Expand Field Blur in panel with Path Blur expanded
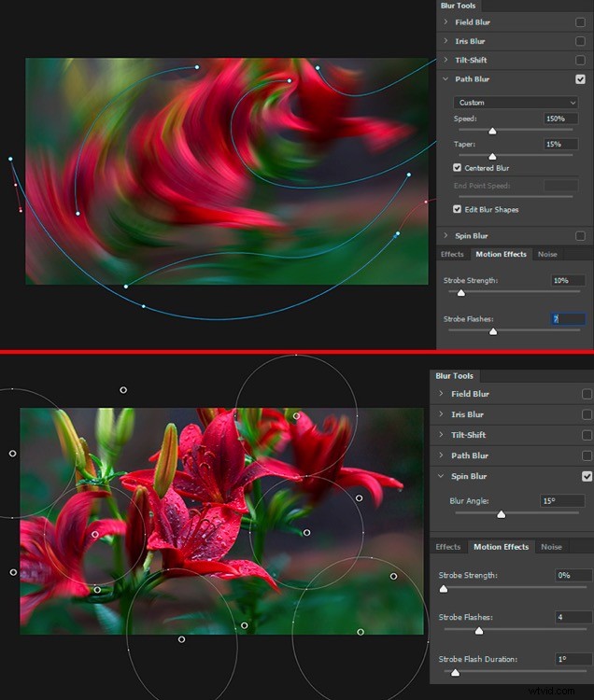The height and width of the screenshot is (700, 594). pos(445,21)
